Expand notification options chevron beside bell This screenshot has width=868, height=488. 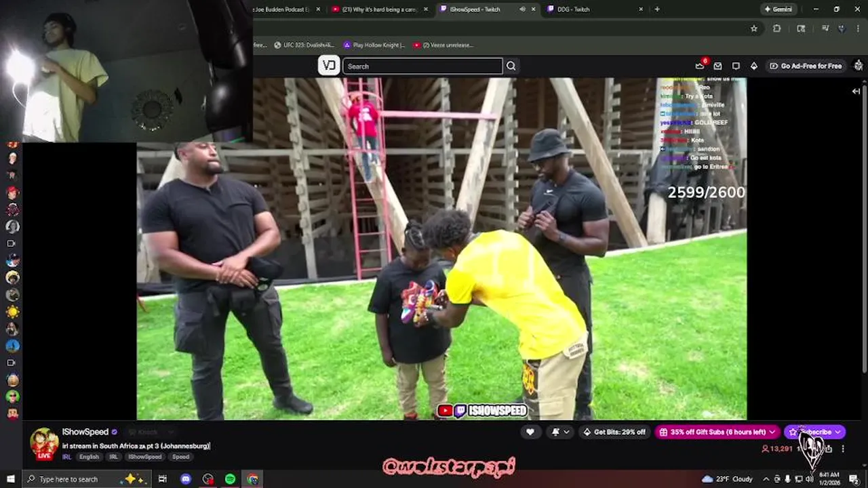click(x=567, y=432)
